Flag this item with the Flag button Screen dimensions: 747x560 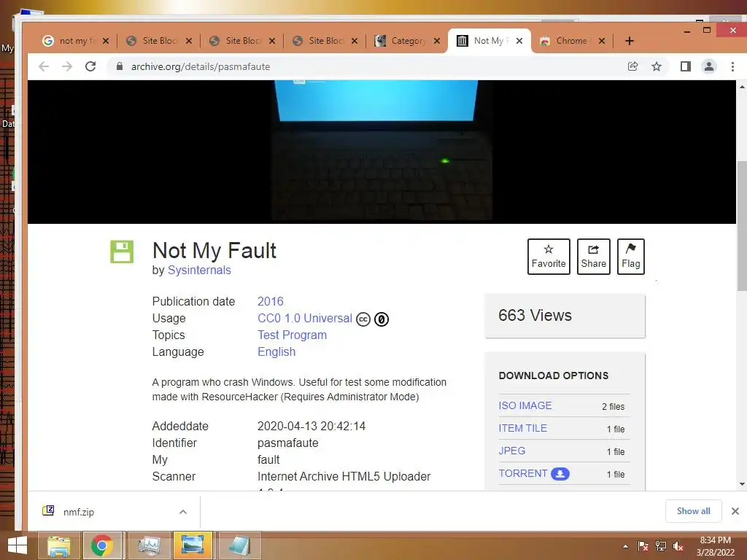pyautogui.click(x=631, y=257)
